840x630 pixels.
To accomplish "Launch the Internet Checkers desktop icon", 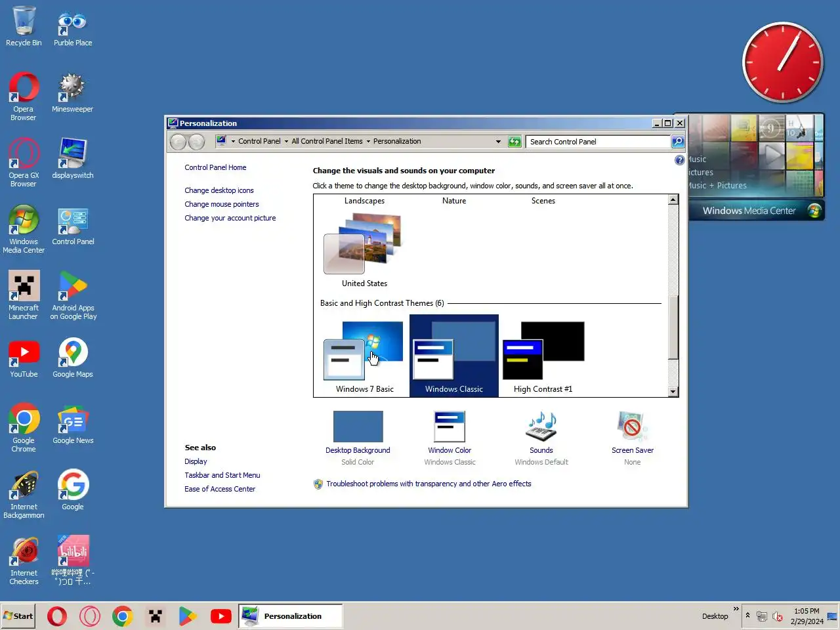I will [x=24, y=560].
